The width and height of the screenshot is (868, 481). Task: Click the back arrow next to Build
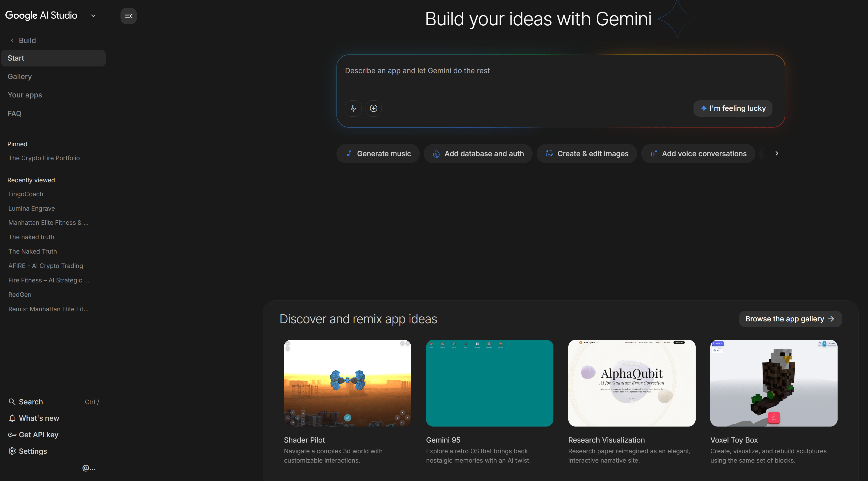click(x=12, y=40)
